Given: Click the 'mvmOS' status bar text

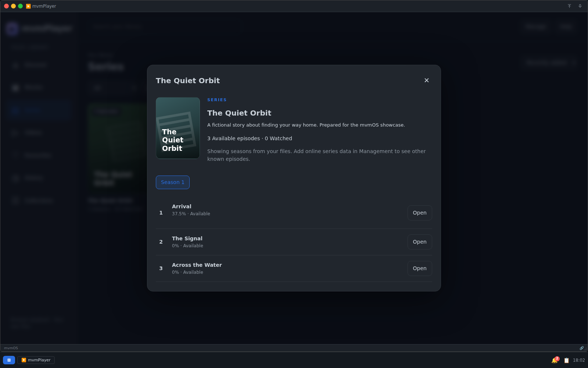Looking at the screenshot, I should pyautogui.click(x=11, y=348).
